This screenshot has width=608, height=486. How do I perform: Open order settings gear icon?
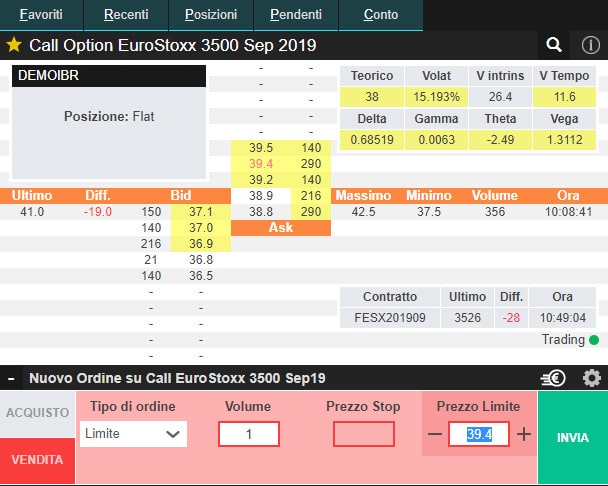(592, 378)
